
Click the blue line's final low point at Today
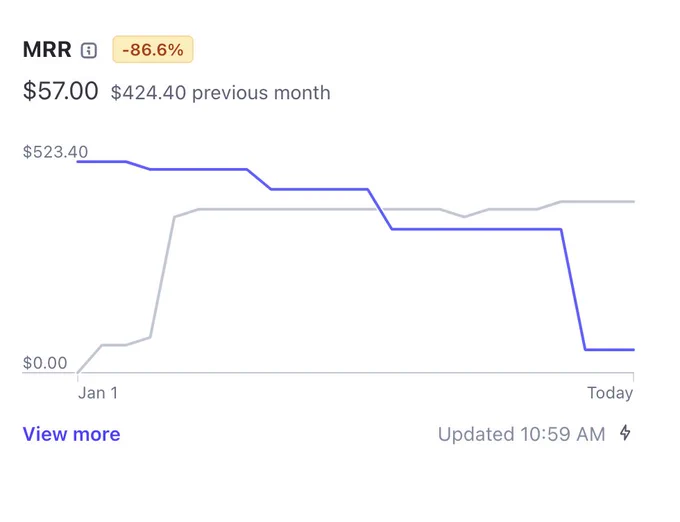(x=634, y=349)
